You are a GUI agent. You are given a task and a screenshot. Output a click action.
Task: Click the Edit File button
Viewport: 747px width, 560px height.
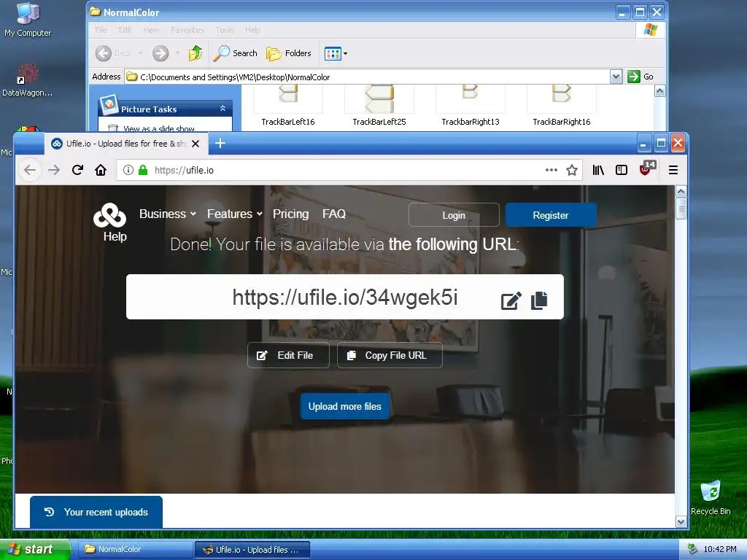point(288,355)
